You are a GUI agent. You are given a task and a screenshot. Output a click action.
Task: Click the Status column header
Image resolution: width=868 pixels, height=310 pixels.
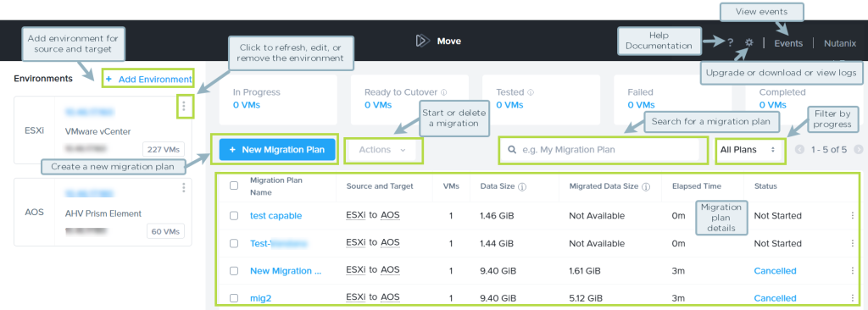point(765,186)
